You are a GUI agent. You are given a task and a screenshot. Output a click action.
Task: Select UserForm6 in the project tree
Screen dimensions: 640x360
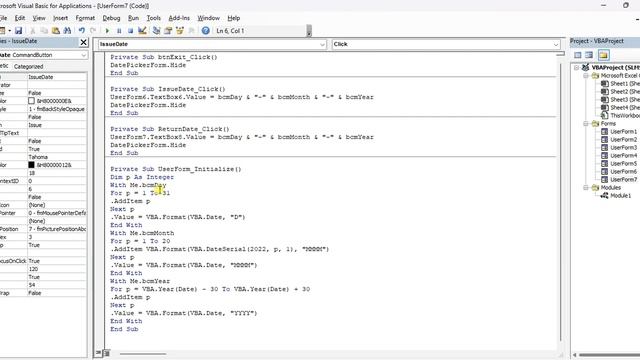point(619,171)
